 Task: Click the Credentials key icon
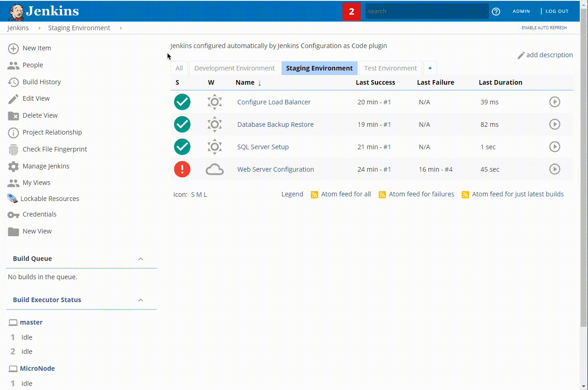14,214
